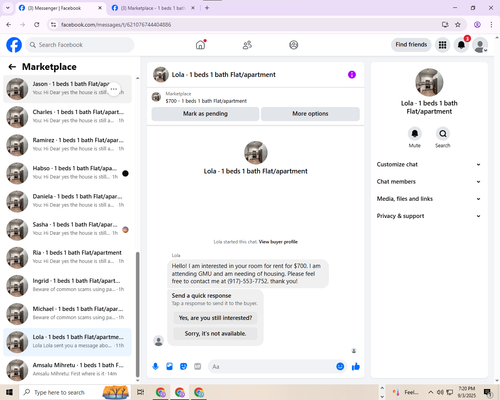Open the volume icon in system tray
This screenshot has height=400, width=500.
point(440,392)
